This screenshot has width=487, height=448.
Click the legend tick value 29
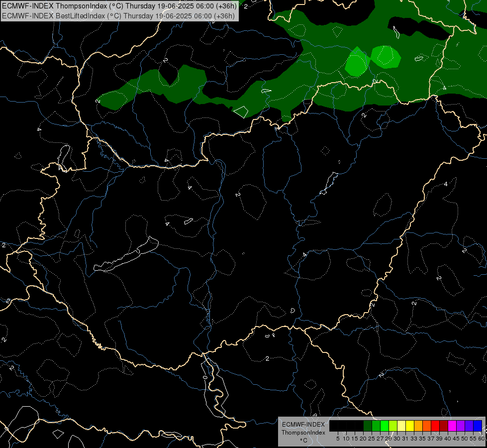click(x=389, y=439)
